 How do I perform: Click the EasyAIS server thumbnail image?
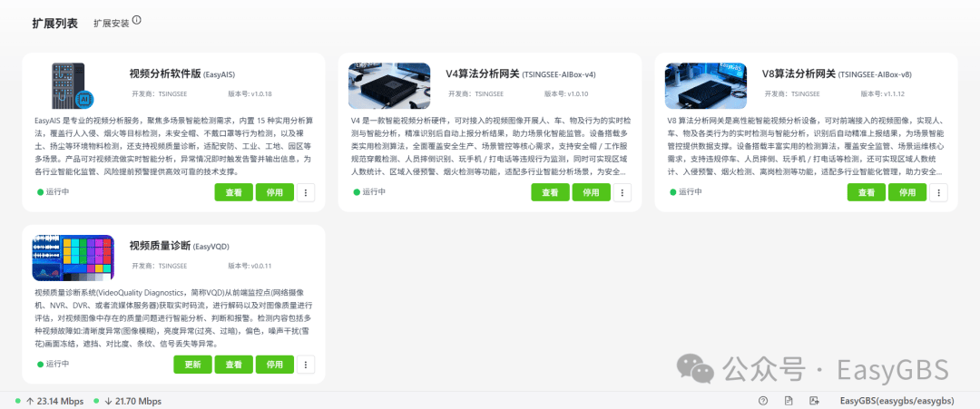pyautogui.click(x=73, y=85)
